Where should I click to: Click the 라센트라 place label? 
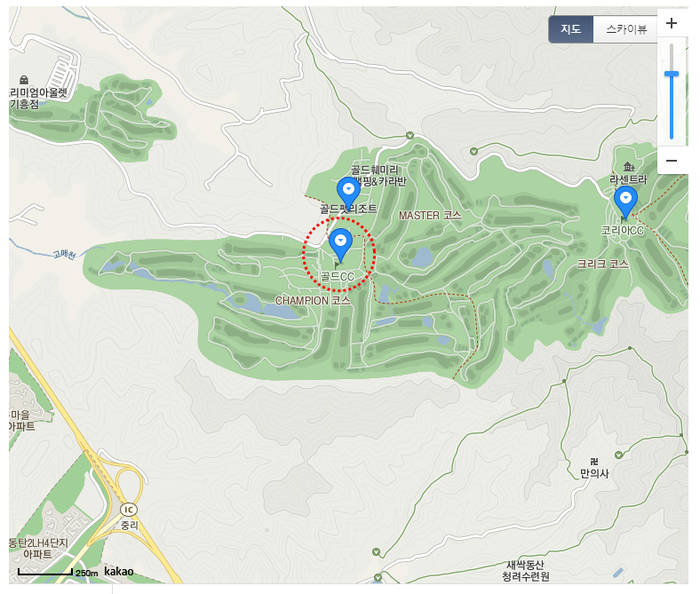click(x=629, y=180)
